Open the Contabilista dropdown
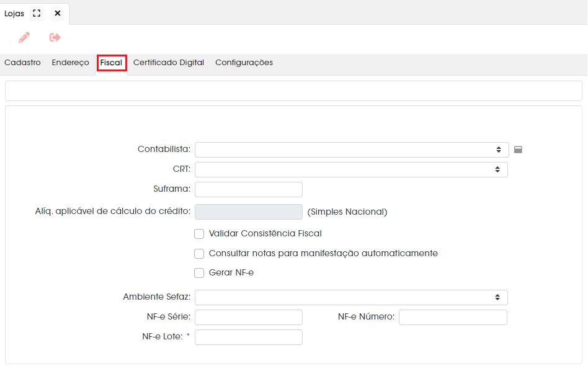This screenshot has width=588, height=371. [352, 150]
